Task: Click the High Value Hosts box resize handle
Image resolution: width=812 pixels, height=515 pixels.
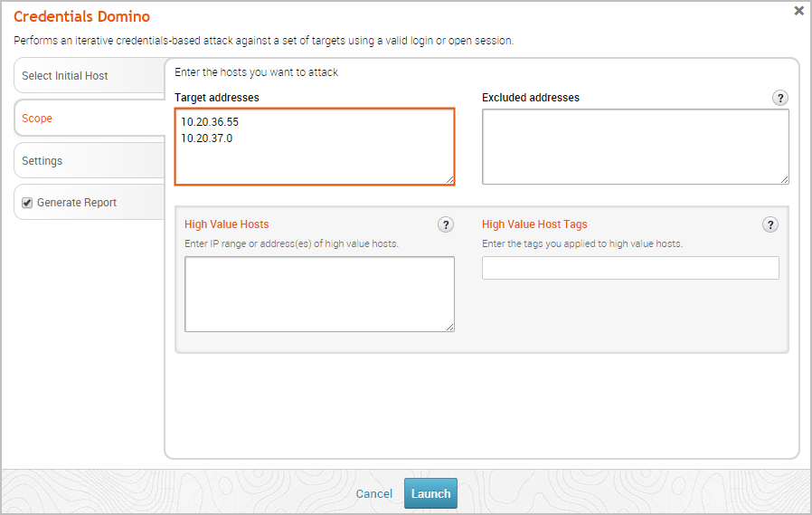Action: coord(449,327)
